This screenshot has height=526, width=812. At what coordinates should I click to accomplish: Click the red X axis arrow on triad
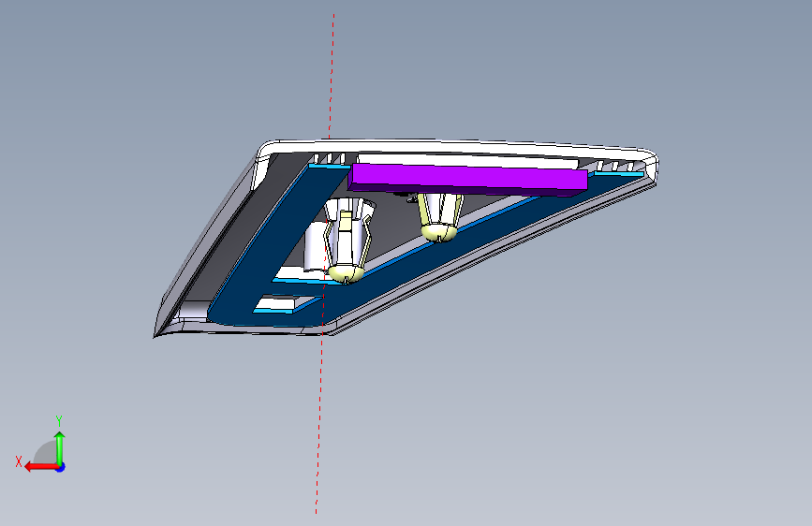[41, 467]
